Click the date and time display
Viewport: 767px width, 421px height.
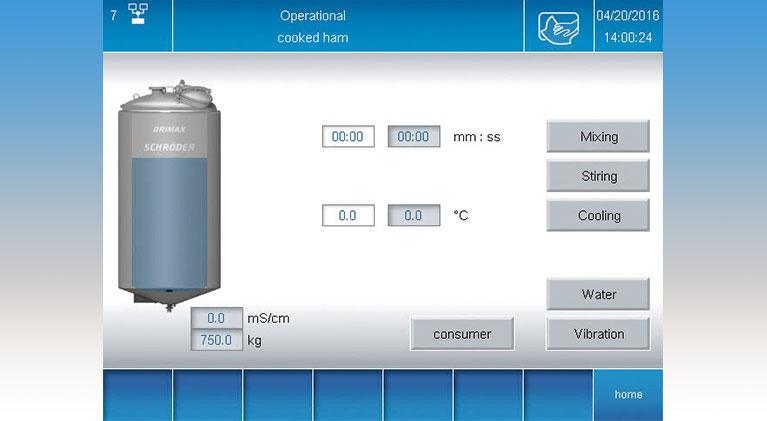pos(628,27)
